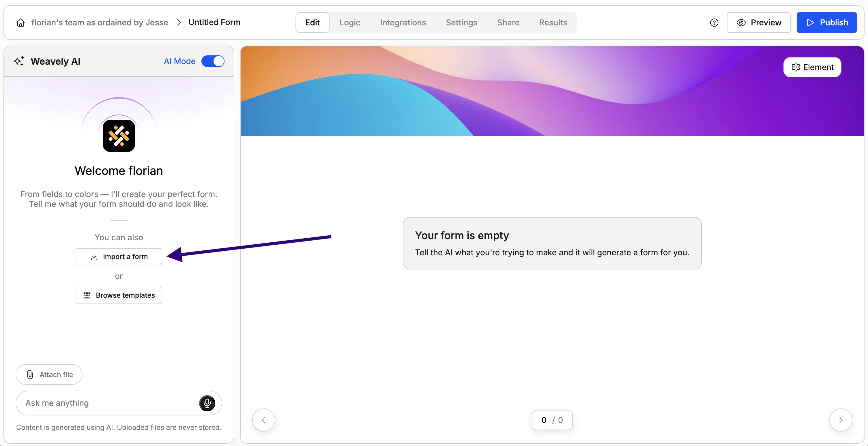Toggle AI Mode off

(x=213, y=61)
